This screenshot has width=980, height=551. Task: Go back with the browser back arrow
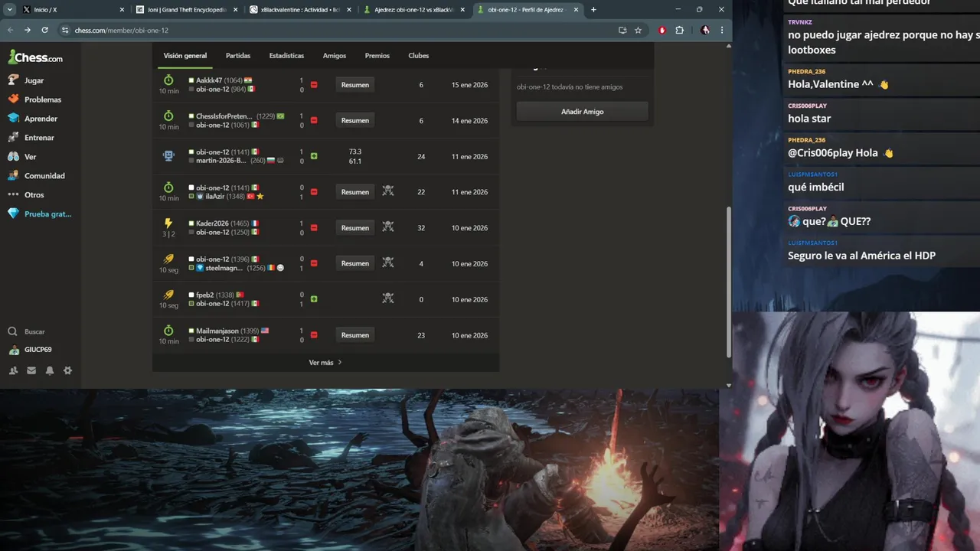10,30
